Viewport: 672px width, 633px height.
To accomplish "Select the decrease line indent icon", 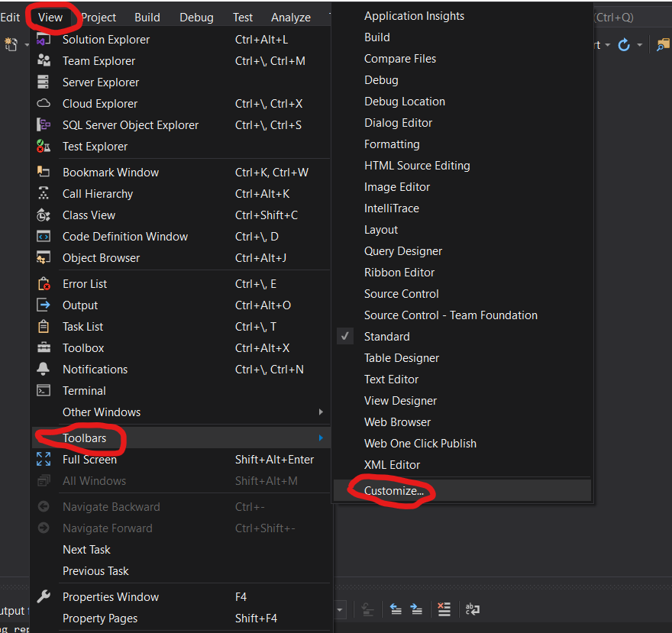I will tap(396, 610).
